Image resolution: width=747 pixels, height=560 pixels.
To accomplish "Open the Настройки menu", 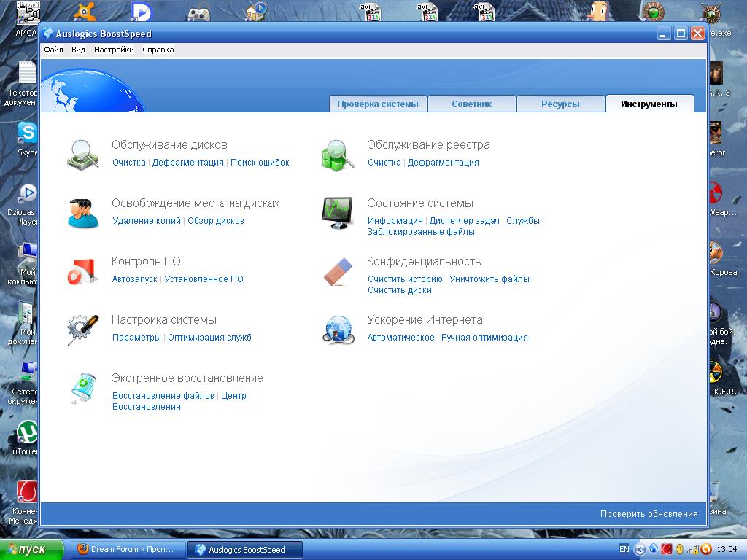I will tap(114, 50).
